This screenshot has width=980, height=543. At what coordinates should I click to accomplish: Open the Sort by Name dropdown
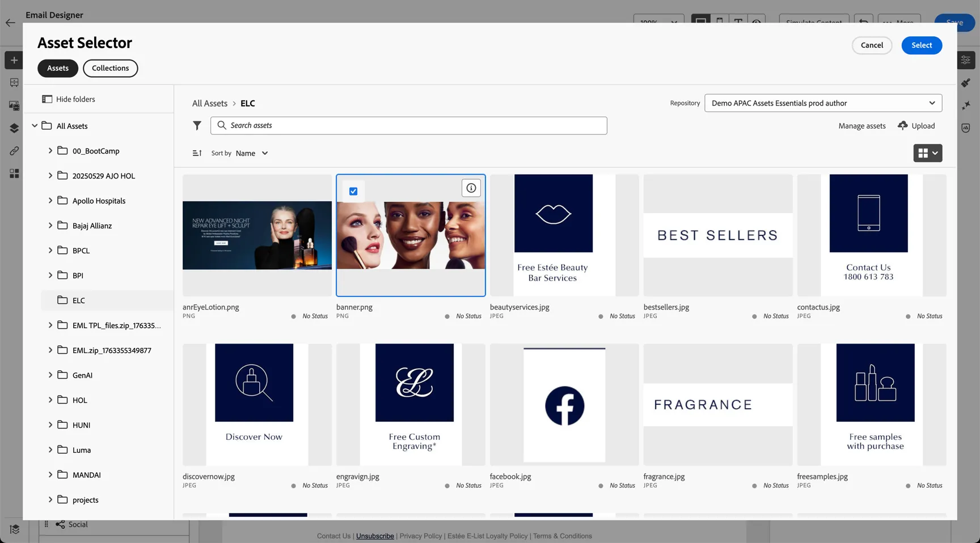[252, 153]
